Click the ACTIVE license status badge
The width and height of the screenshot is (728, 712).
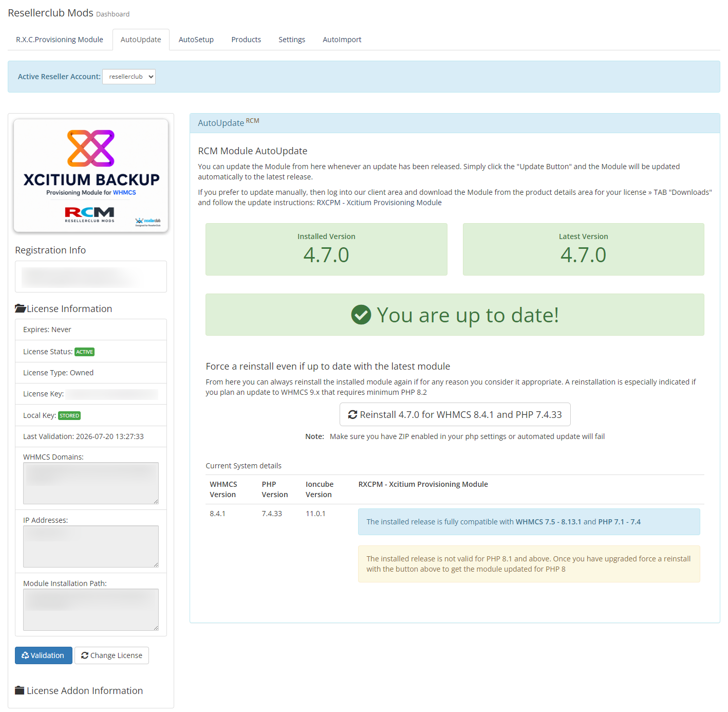(x=85, y=352)
